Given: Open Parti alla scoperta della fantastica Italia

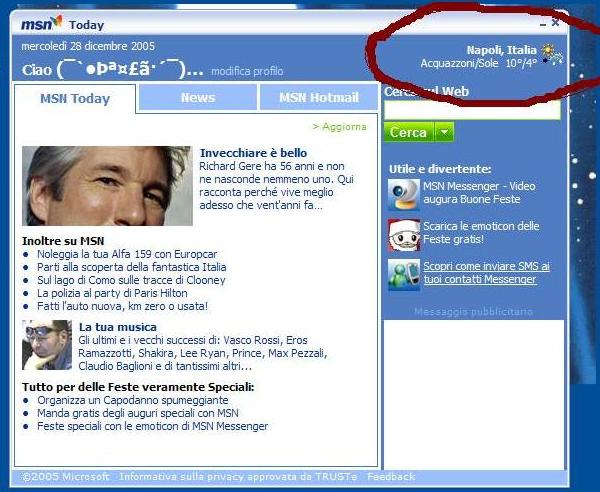Looking at the screenshot, I should point(132,267).
